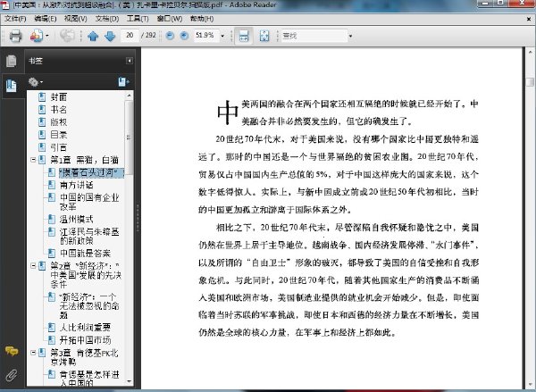536x392 pixels.
Task: Select the 新经济:一个无法被忽视的命题 bookmark
Action: pyautogui.click(x=89, y=305)
